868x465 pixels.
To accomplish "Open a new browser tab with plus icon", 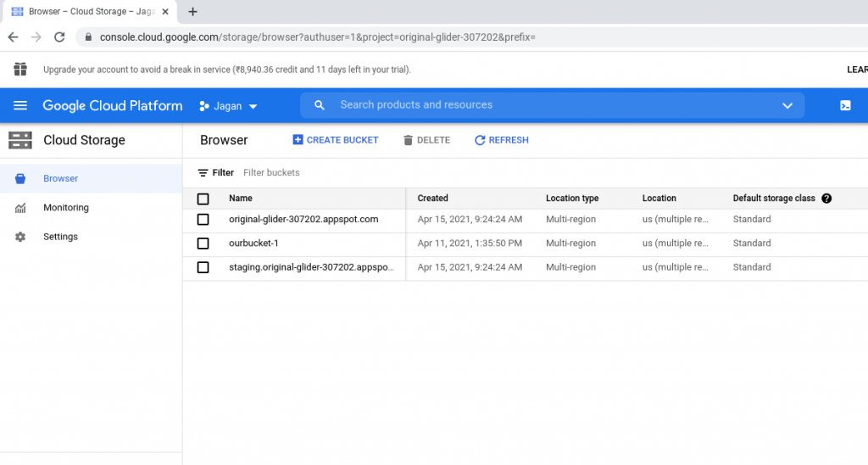I will (192, 12).
